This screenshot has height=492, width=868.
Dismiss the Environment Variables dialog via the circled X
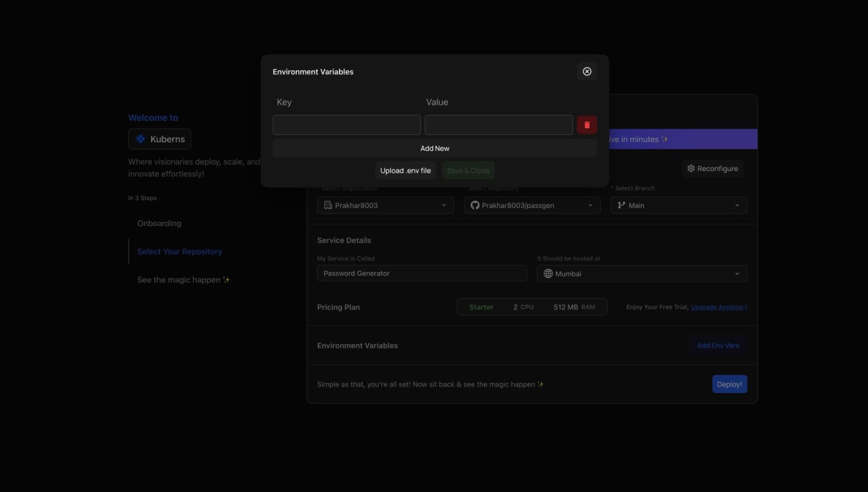pyautogui.click(x=586, y=71)
